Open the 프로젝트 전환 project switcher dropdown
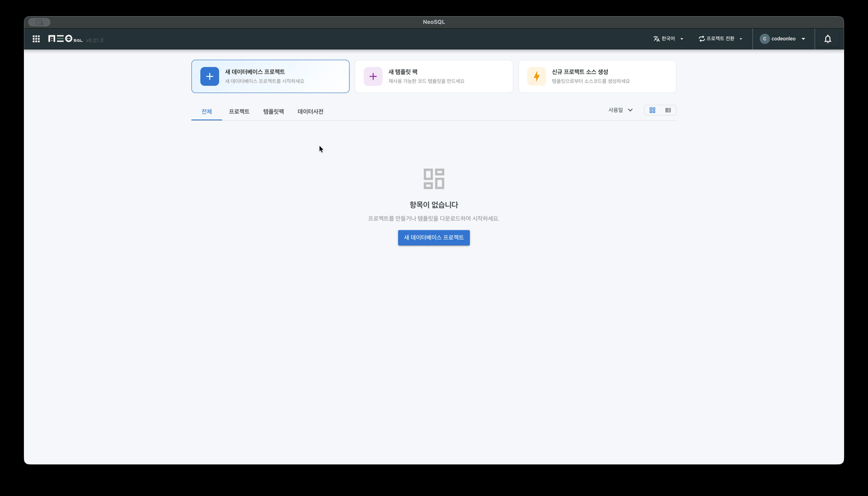Viewport: 868px width, 496px height. (x=720, y=39)
